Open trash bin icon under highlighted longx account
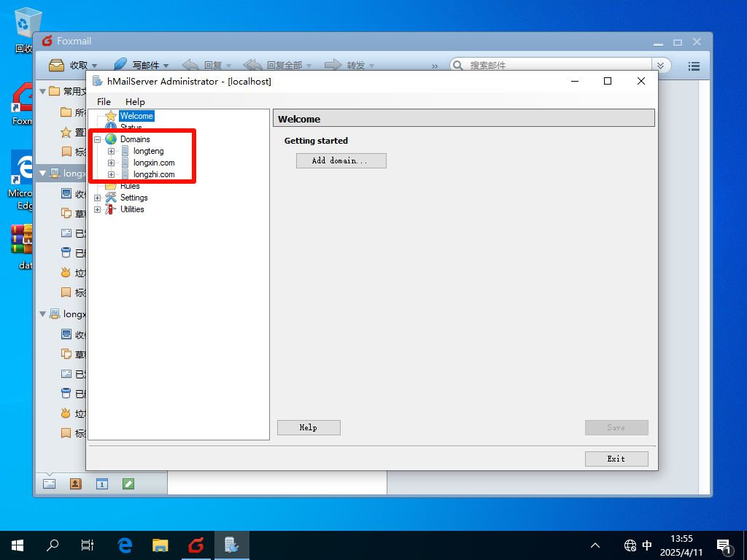 (66, 252)
